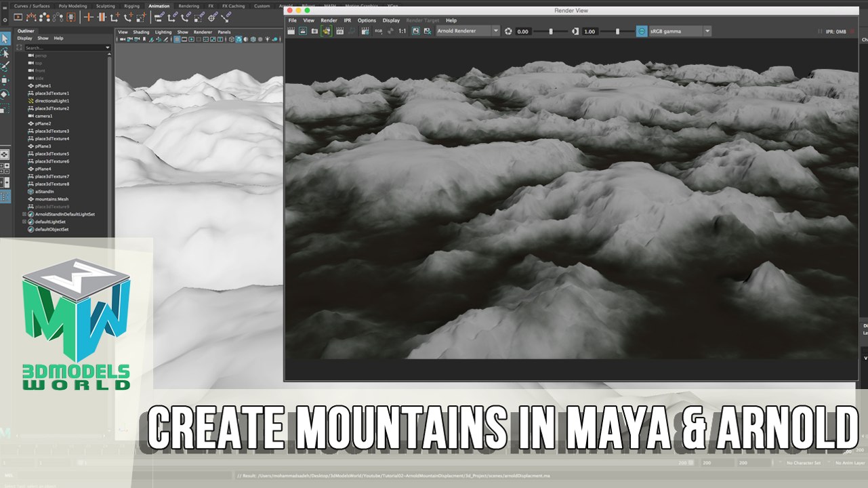Click the gamma value field 1.00
868x488 pixels.
coord(590,31)
